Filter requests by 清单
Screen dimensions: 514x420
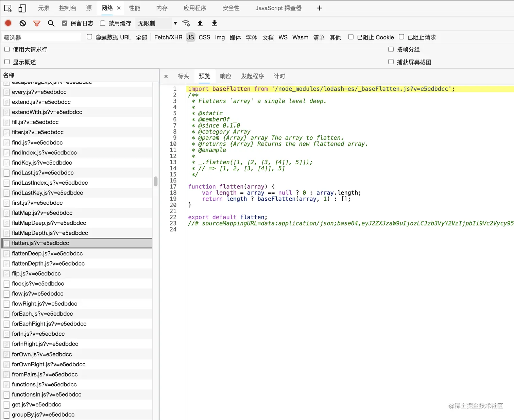(319, 37)
